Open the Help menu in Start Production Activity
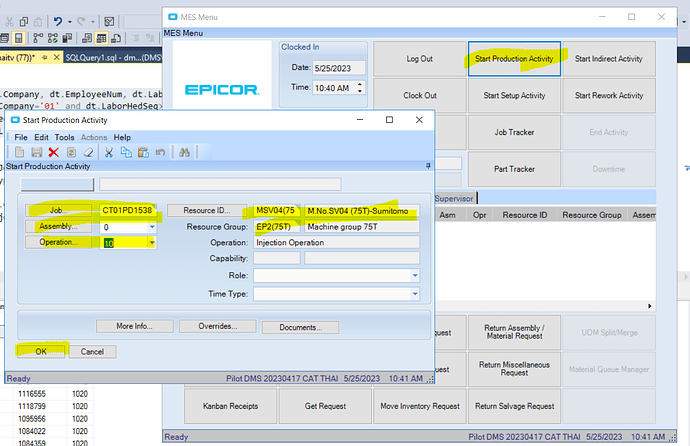Image resolution: width=690 pixels, height=446 pixels. pyautogui.click(x=122, y=137)
